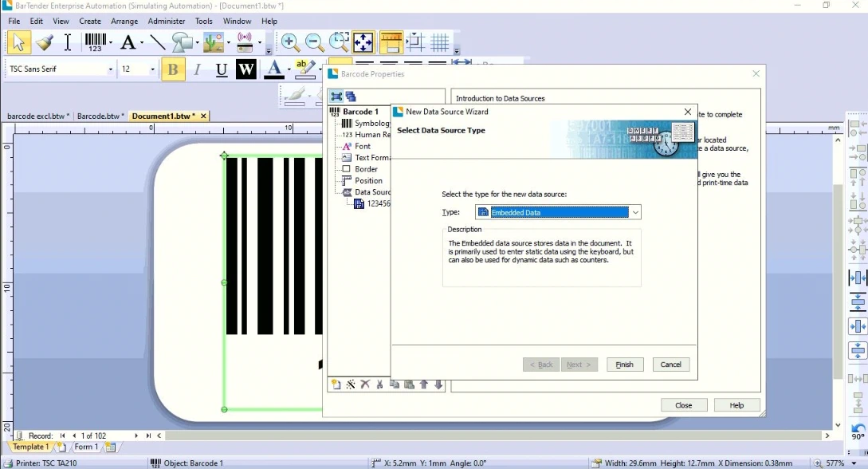Pick the format painter brush tool
868x469 pixels.
[x=44, y=42]
